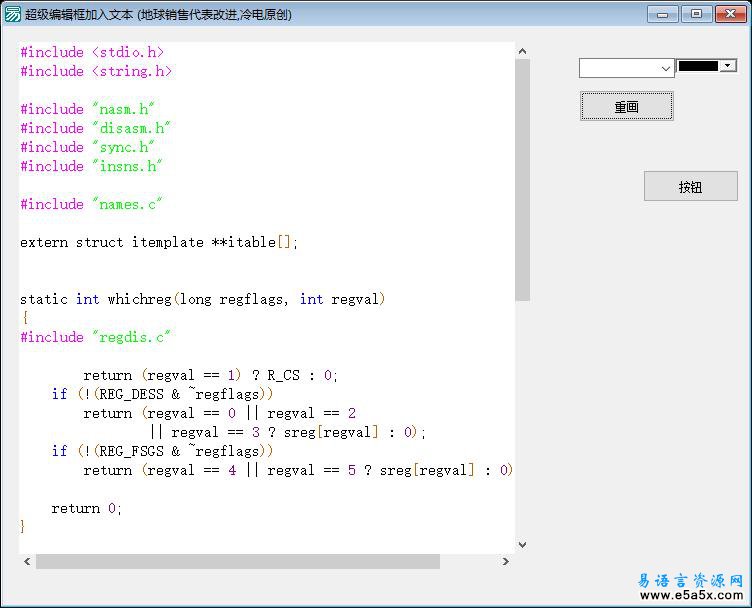Click the 'R_CS : 0;' return line

pos(211,375)
